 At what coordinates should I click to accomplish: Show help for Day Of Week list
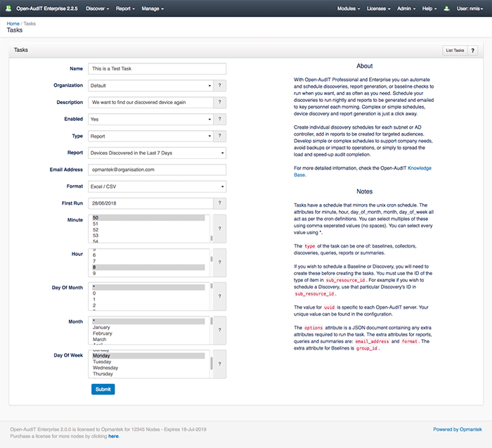219,364
